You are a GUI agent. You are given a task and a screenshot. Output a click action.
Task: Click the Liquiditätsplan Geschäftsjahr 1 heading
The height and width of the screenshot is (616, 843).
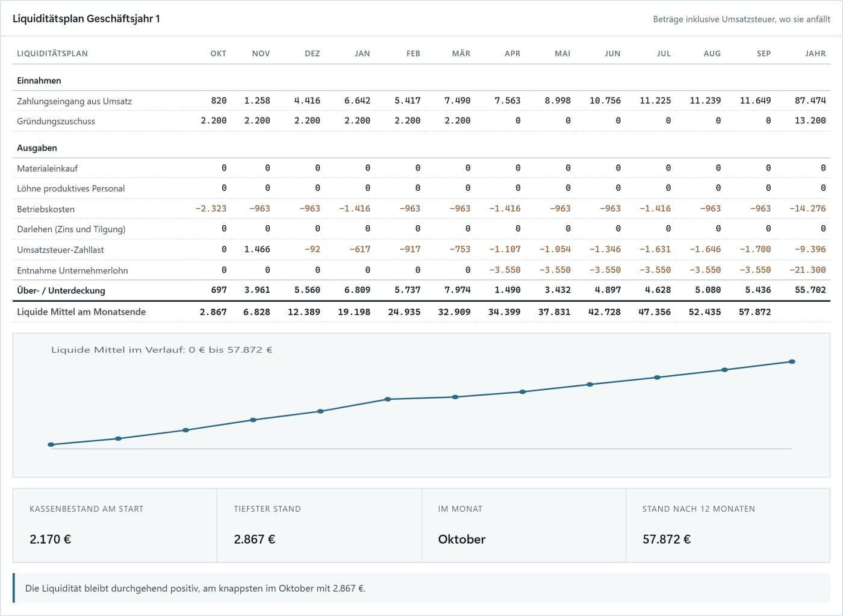coord(86,19)
